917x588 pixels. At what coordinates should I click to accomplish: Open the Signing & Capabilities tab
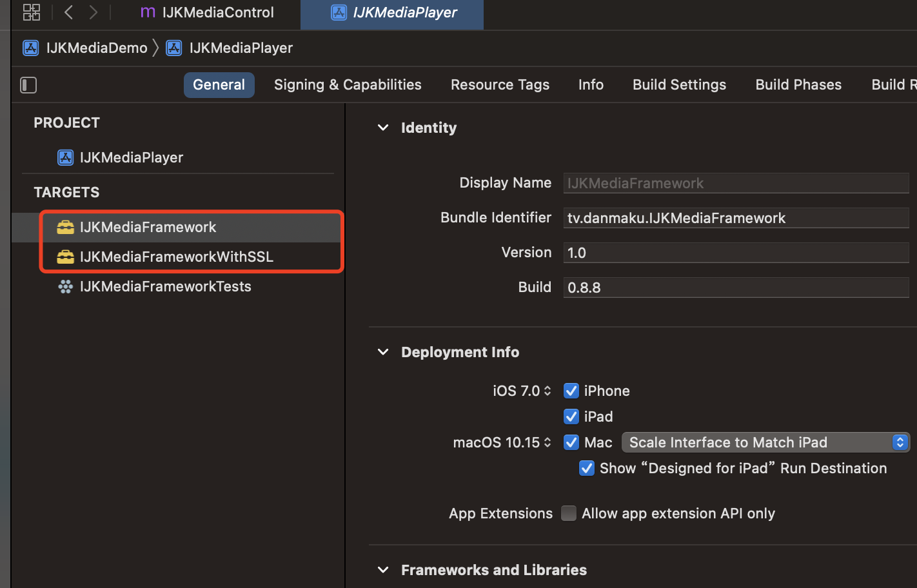tap(347, 85)
